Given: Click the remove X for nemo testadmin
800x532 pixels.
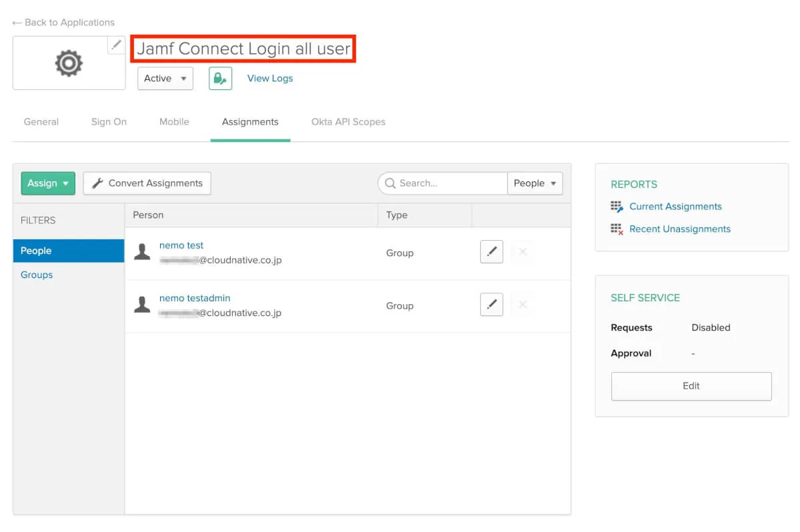Looking at the screenshot, I should (x=523, y=305).
